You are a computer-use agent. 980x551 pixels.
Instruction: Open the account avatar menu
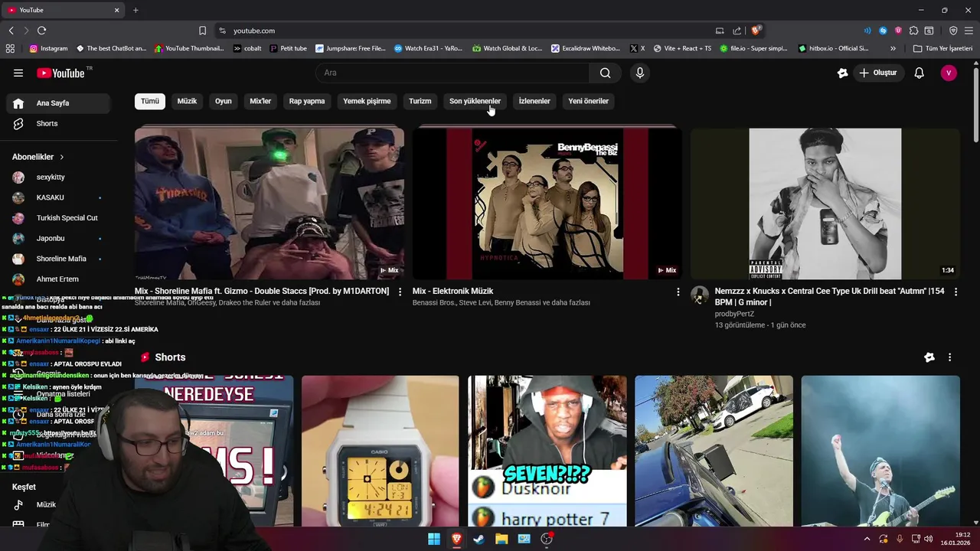click(949, 73)
